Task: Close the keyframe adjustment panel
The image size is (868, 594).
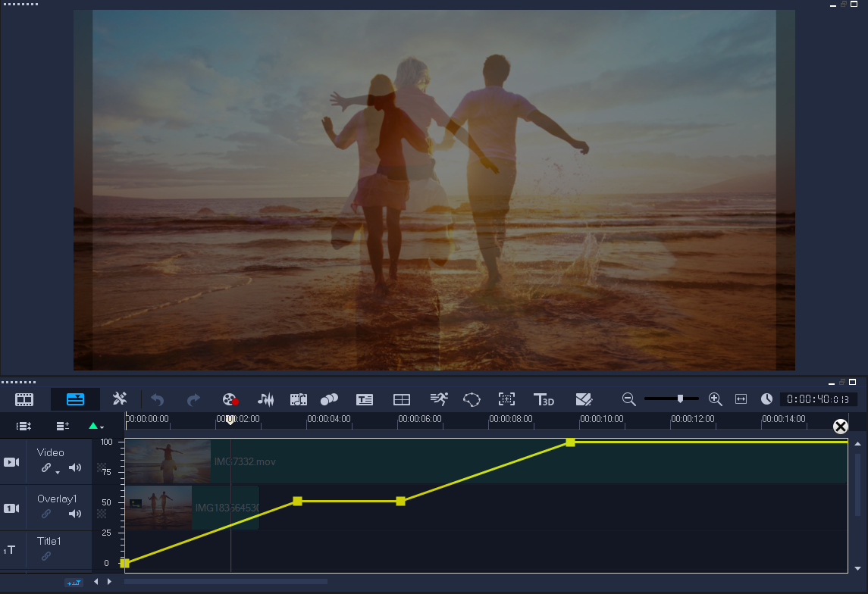Action: coord(840,426)
